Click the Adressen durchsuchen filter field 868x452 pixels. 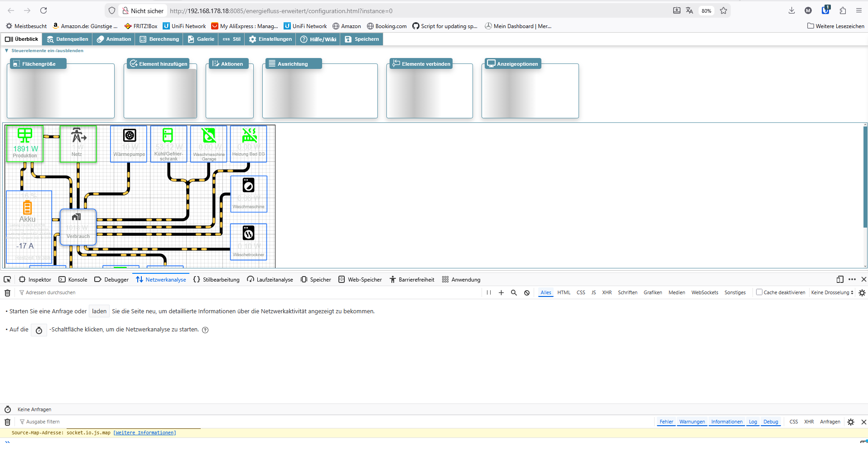coord(50,293)
